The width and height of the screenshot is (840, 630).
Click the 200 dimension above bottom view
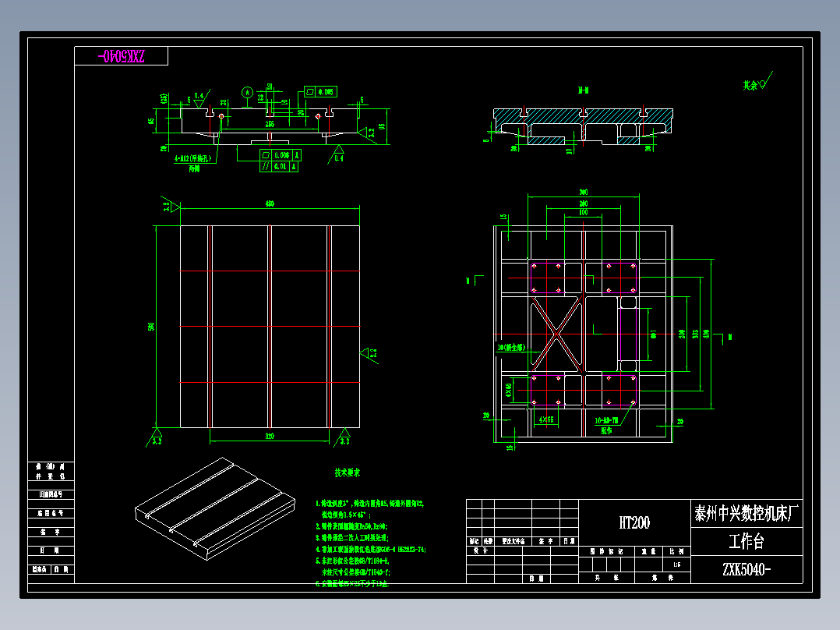pyautogui.click(x=584, y=204)
